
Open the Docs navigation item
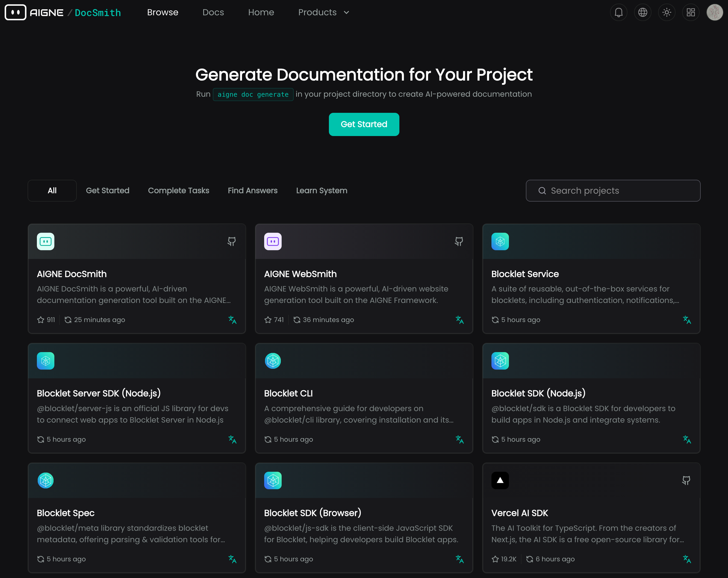point(213,13)
